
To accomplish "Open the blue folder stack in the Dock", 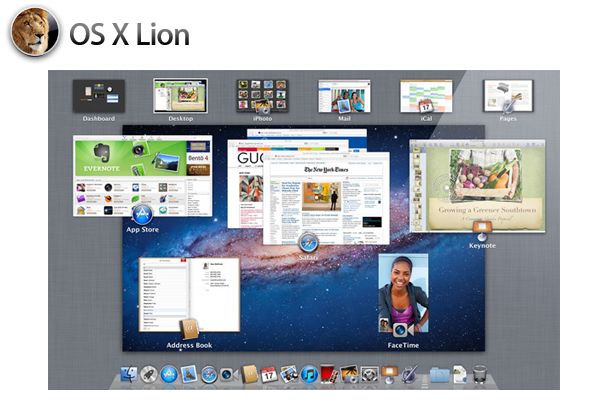I will coord(439,375).
